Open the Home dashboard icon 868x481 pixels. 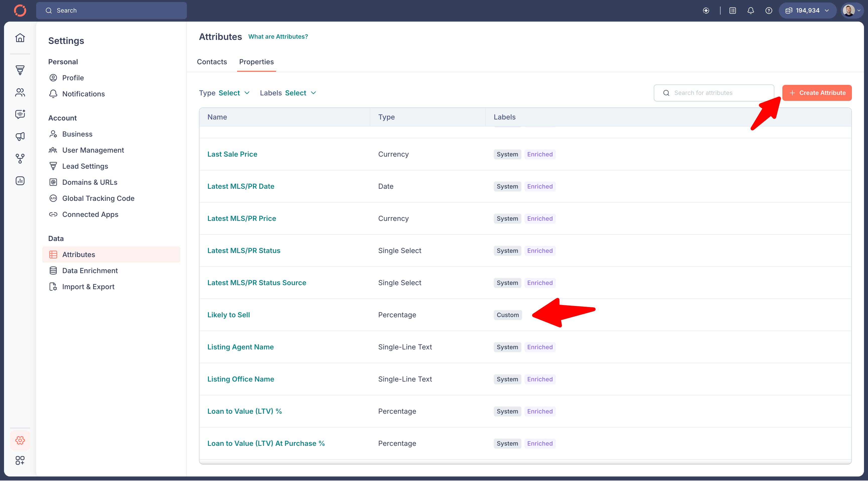pyautogui.click(x=20, y=38)
